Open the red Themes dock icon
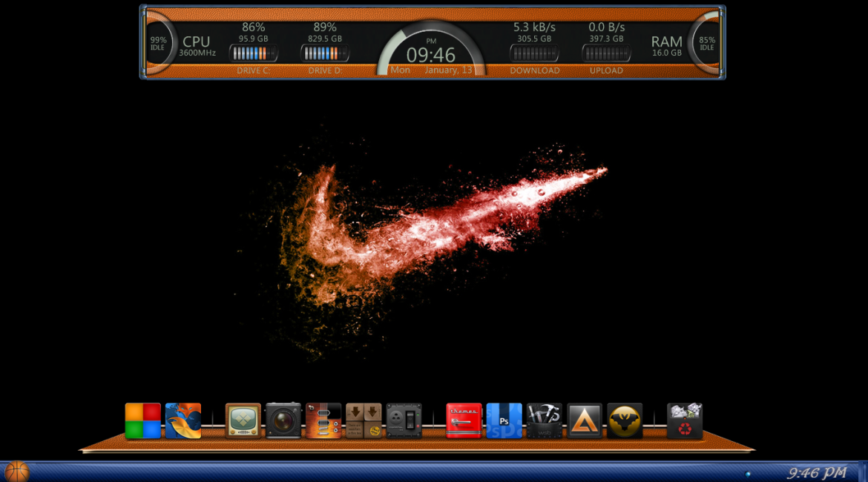The height and width of the screenshot is (482, 868). point(464,420)
